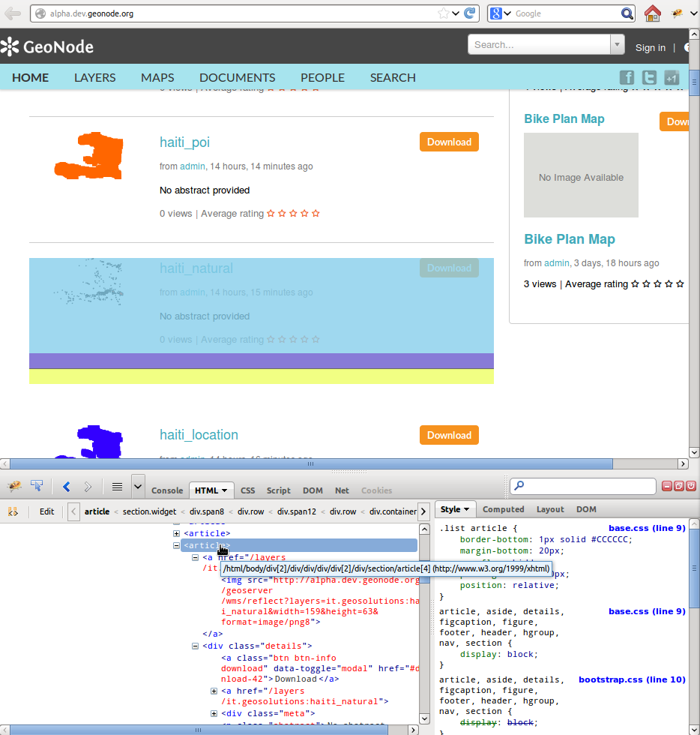Viewport: 700px width, 735px height.
Task: Reload the page with the refresh icon
Action: [x=469, y=13]
